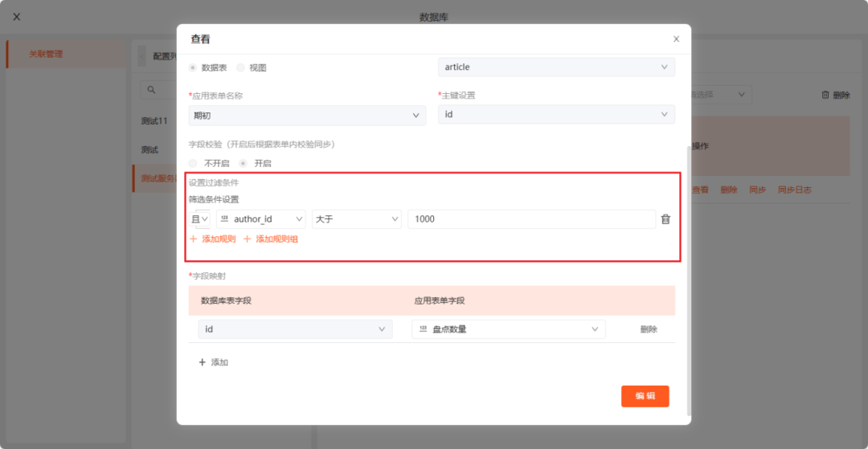The image size is (868, 449).
Task: Click the 应用表单字段 column header
Action: [440, 301]
